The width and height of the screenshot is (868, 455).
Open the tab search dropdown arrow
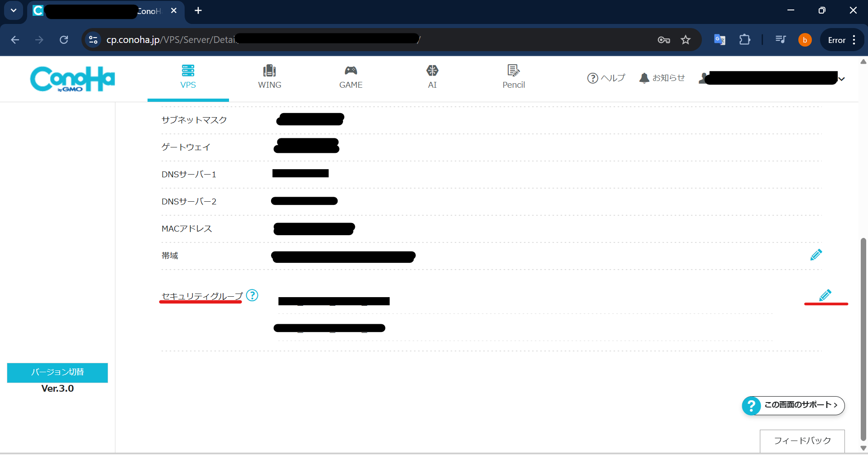click(x=14, y=10)
